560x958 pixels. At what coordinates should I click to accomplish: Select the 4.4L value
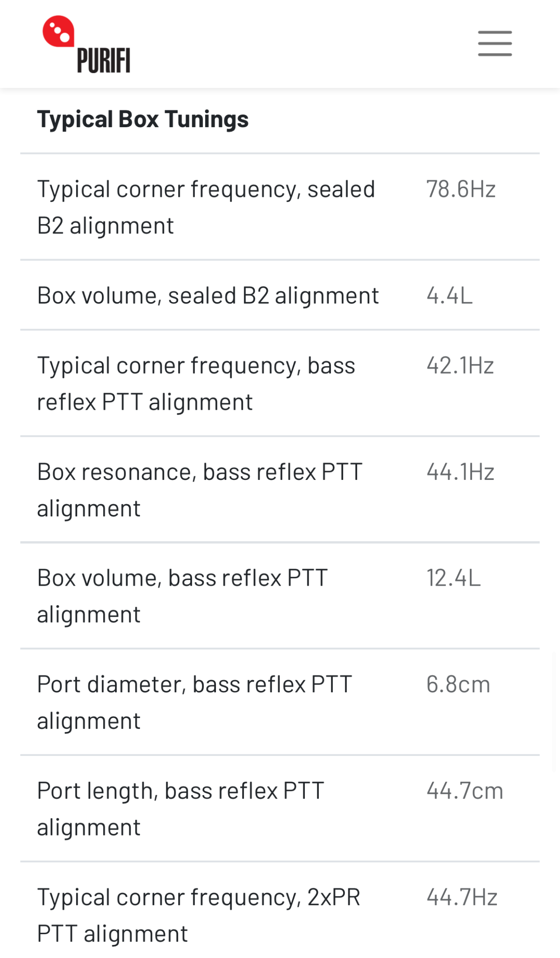click(450, 296)
